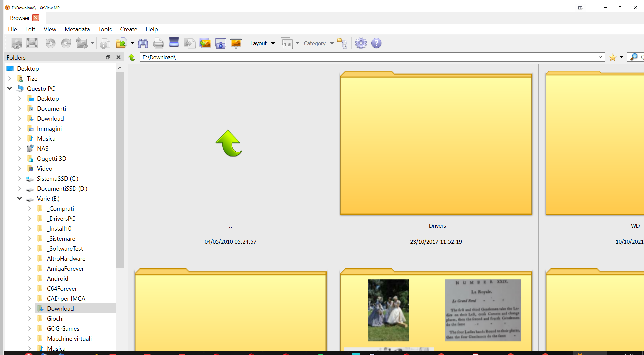Open the Layout dropdown
Screen dimensions: 644x355
(262, 43)
